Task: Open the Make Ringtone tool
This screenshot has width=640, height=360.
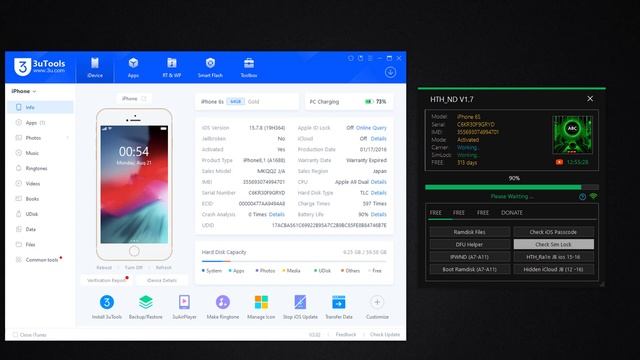Action: (x=222, y=307)
